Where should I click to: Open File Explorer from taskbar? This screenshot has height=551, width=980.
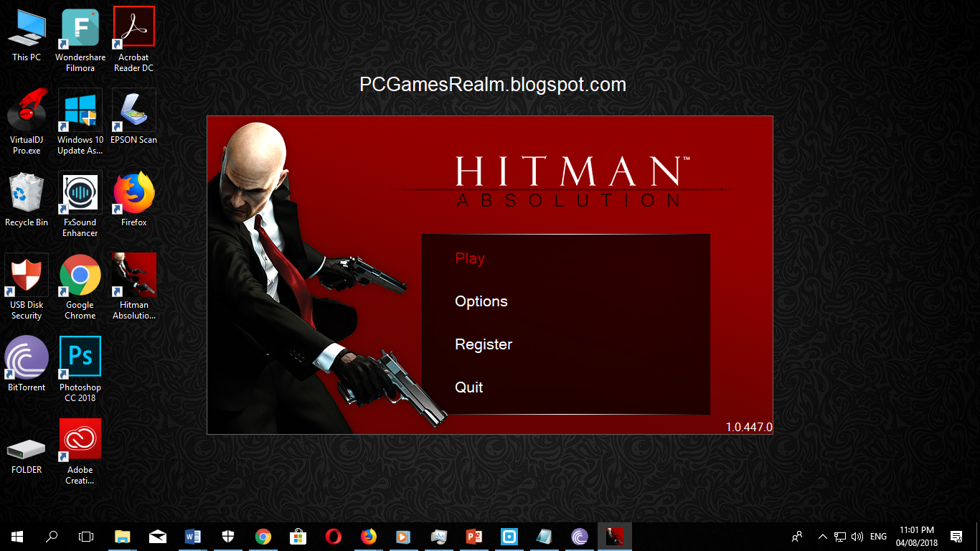tap(123, 536)
